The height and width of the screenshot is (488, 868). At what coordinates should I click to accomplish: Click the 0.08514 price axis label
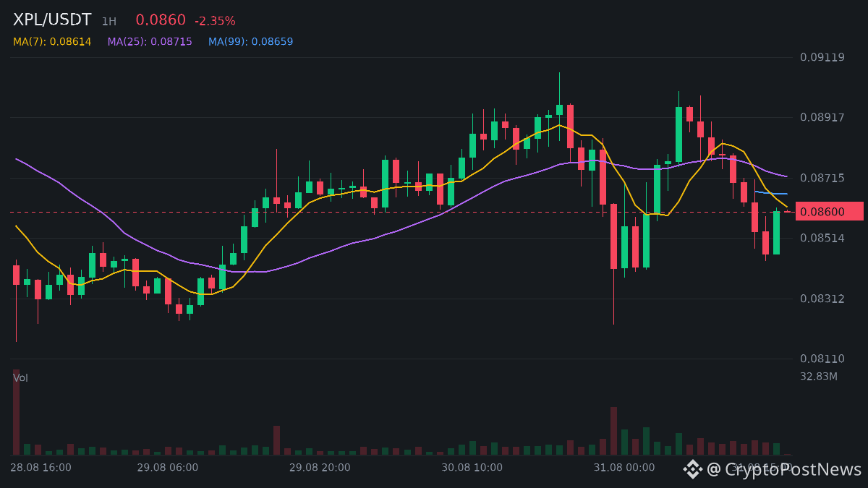coord(822,238)
